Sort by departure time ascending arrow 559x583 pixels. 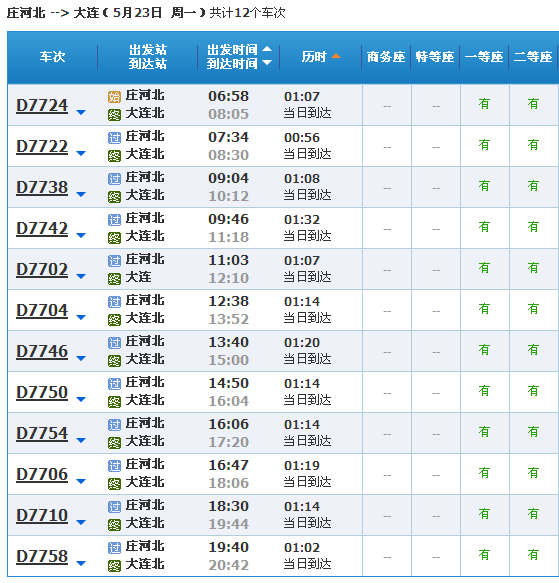267,49
